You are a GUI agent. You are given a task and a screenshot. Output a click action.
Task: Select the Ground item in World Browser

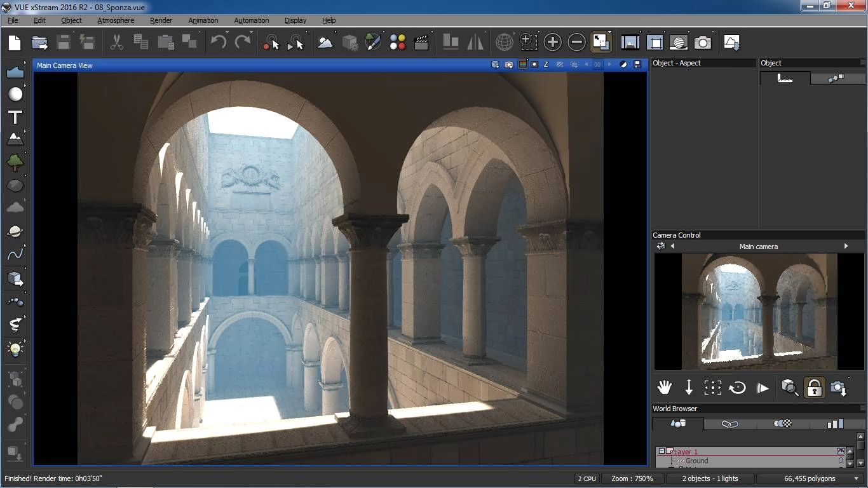click(x=696, y=461)
